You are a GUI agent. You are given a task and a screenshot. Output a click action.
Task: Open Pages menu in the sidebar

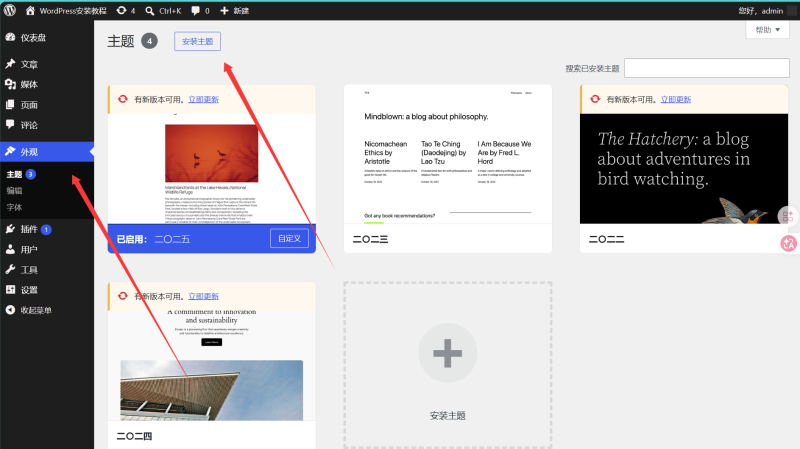click(x=47, y=105)
